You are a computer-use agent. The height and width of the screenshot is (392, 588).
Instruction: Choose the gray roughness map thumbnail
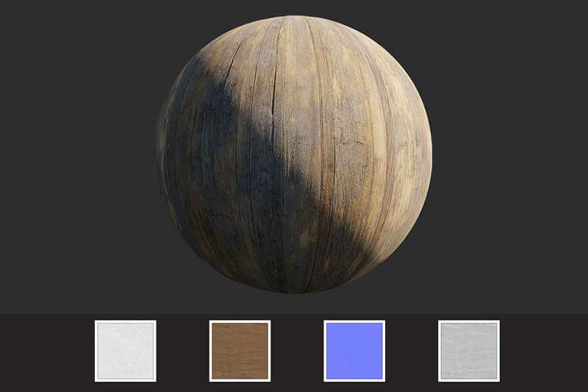tap(469, 351)
